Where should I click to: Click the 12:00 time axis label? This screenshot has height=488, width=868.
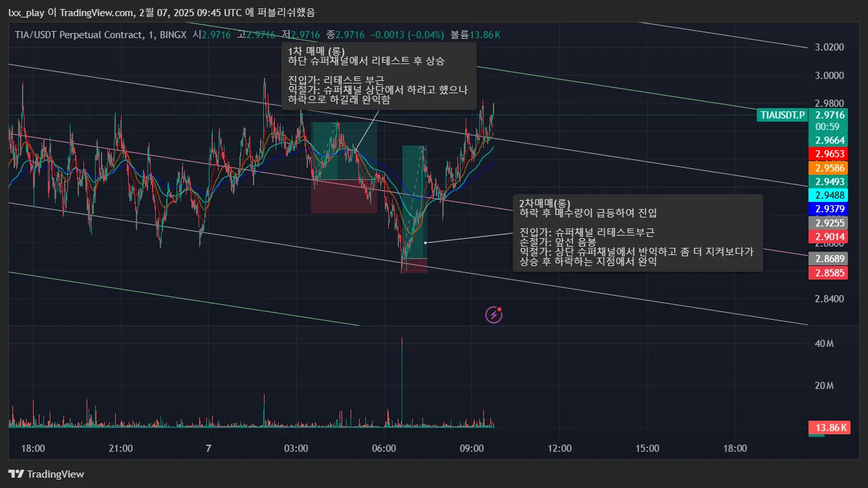click(x=559, y=448)
